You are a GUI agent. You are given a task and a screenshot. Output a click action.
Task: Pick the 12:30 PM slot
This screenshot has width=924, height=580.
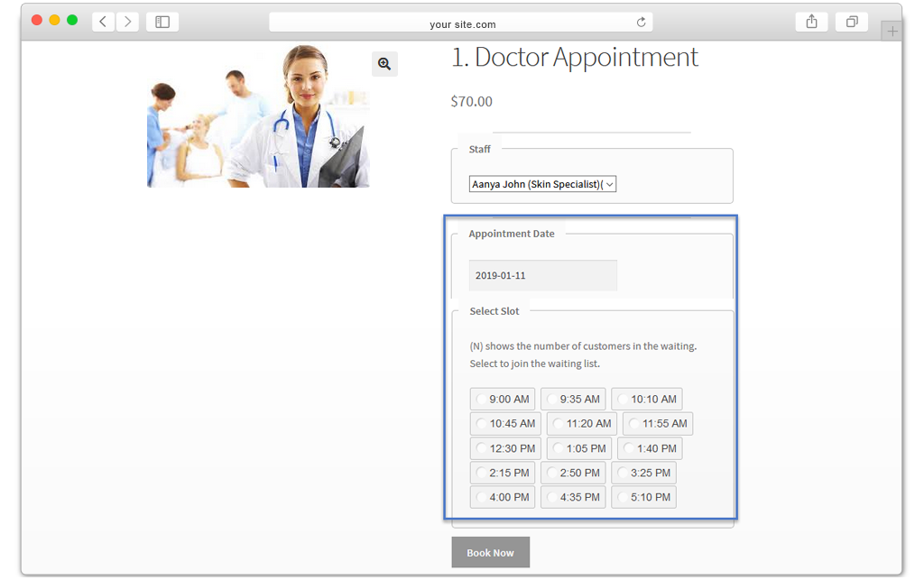(x=505, y=448)
